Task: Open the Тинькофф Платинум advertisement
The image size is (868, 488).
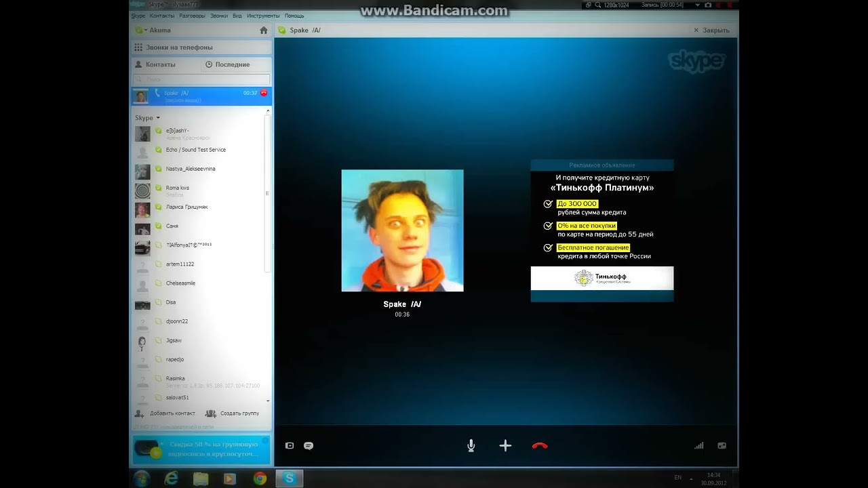Action: [x=602, y=230]
